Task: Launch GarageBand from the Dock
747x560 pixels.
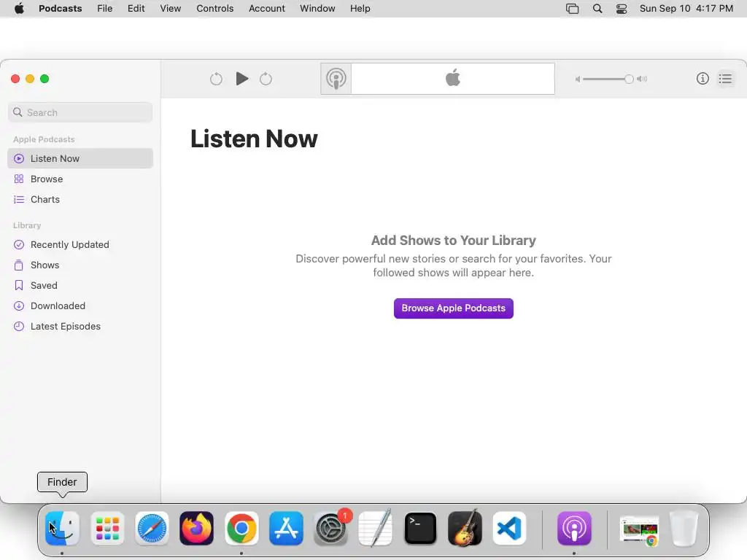Action: 465,528
